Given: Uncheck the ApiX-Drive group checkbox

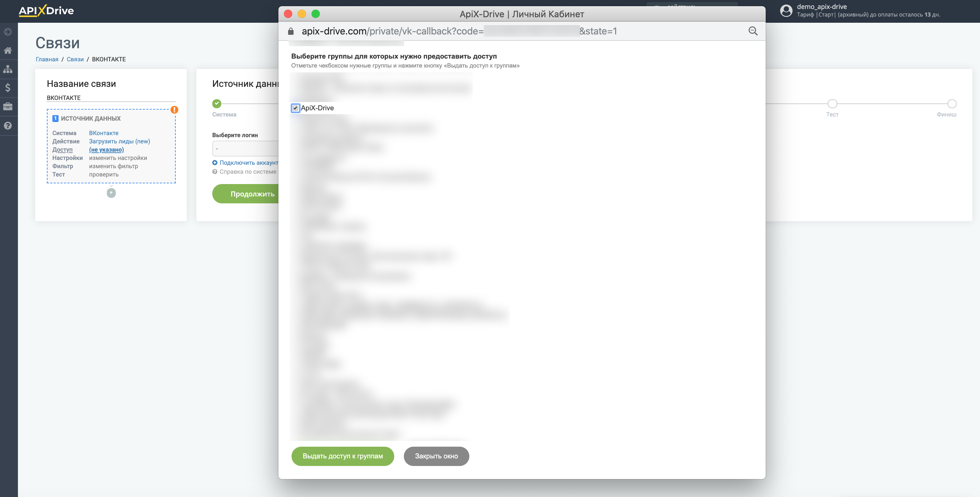Looking at the screenshot, I should [x=295, y=108].
